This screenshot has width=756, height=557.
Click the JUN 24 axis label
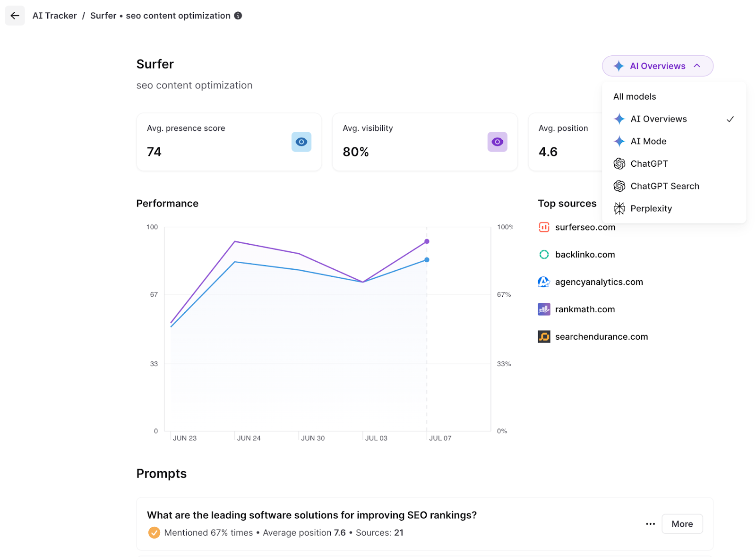249,438
